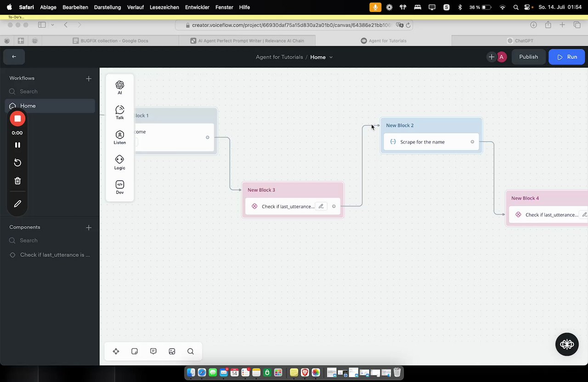
Task: Open the Logic step menu
Action: click(119, 162)
